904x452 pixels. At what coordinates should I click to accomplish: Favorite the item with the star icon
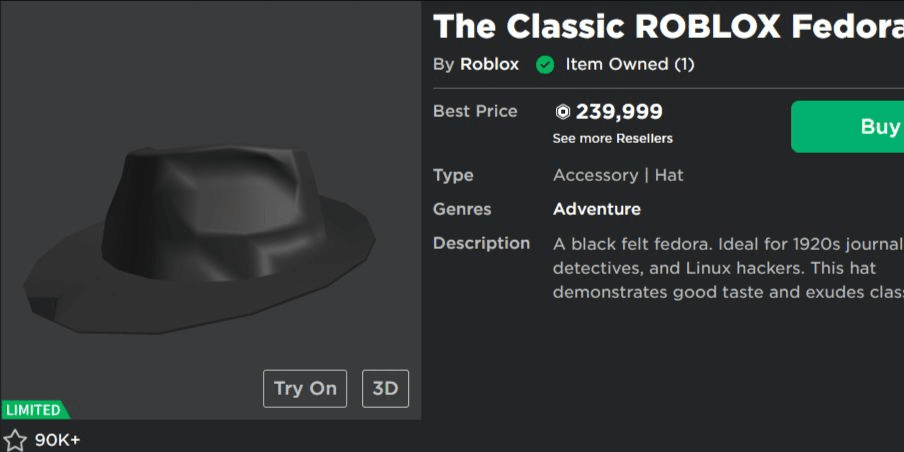pyautogui.click(x=14, y=440)
